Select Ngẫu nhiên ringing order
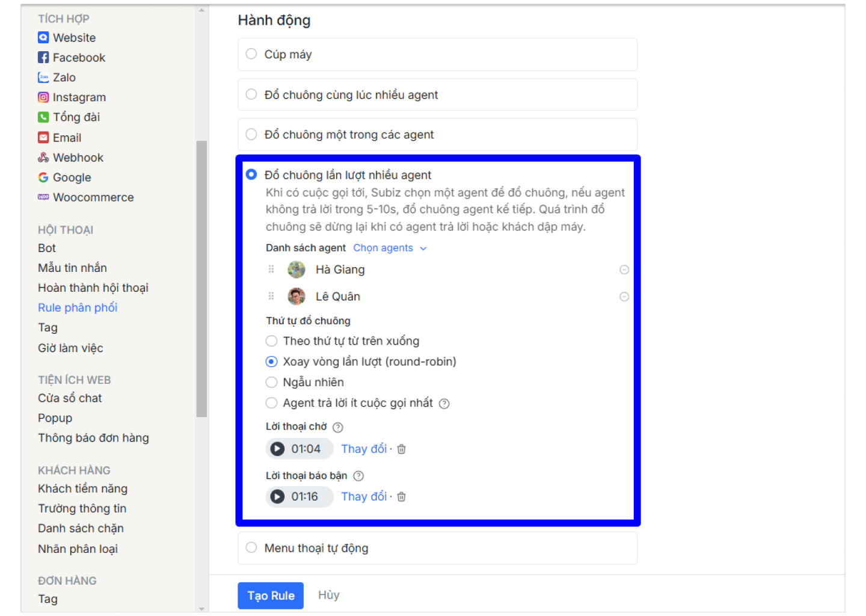The image size is (866, 616). pos(272,382)
